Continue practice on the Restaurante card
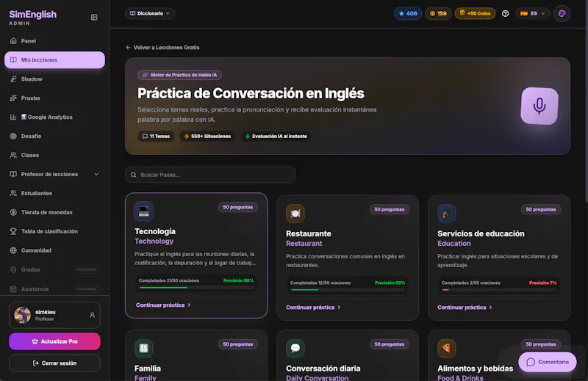This screenshot has height=381, width=588. (313, 308)
